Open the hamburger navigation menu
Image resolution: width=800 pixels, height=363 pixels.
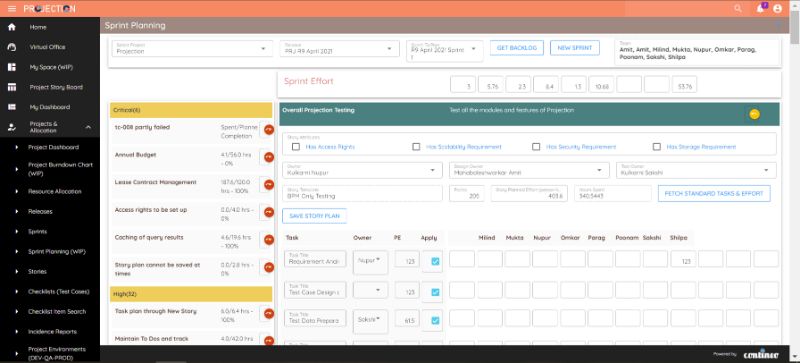(12, 9)
